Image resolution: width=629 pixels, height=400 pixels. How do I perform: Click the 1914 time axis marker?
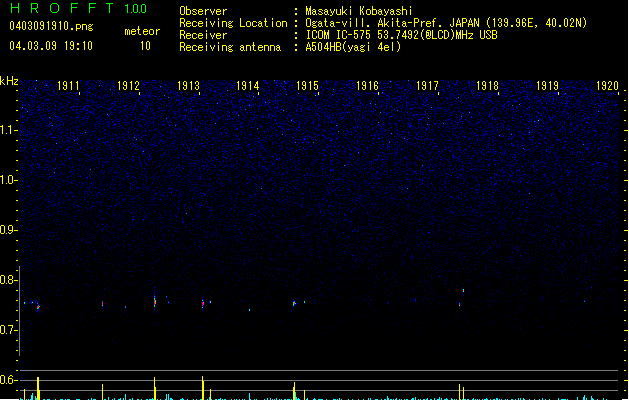point(248,86)
